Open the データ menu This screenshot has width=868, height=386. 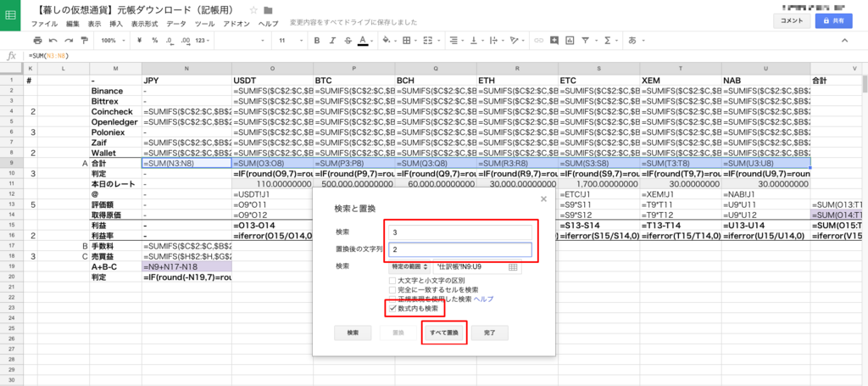coord(176,24)
